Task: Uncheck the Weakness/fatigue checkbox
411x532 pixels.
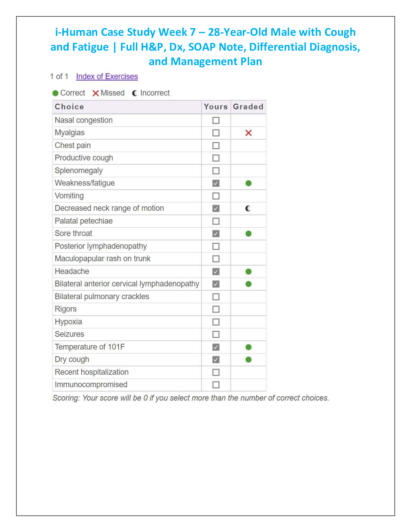Action: tap(215, 183)
